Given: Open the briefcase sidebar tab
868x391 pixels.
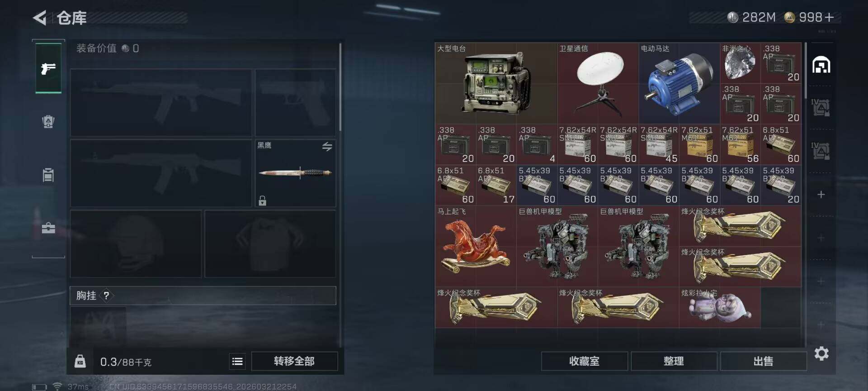Looking at the screenshot, I should coord(48,228).
